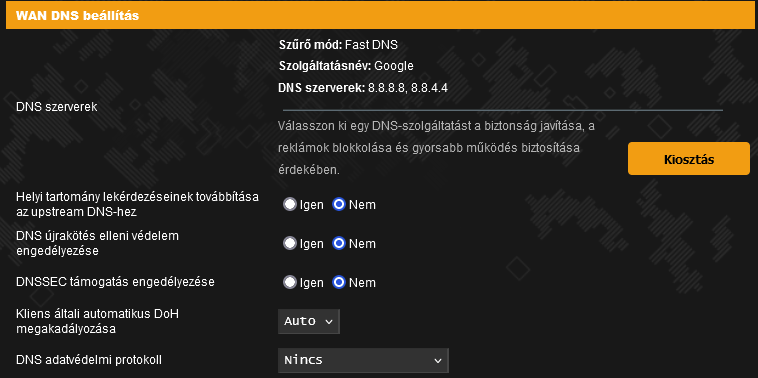
Task: Click the Szolgáltatásnév: Google line
Action: pos(346,66)
